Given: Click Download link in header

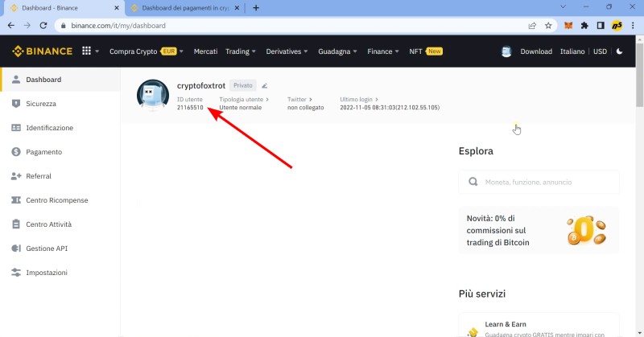Looking at the screenshot, I should tap(536, 51).
